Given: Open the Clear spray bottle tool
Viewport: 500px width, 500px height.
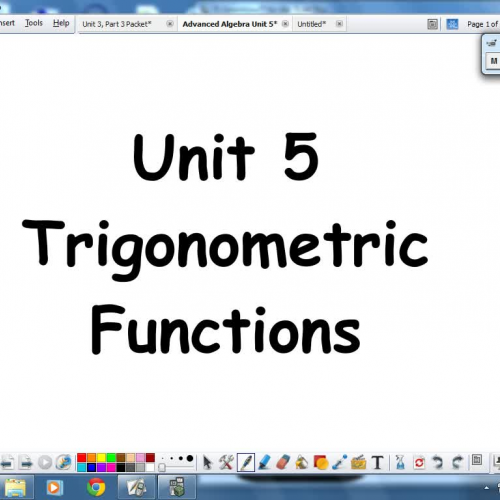Looking at the screenshot, I should point(400,463).
